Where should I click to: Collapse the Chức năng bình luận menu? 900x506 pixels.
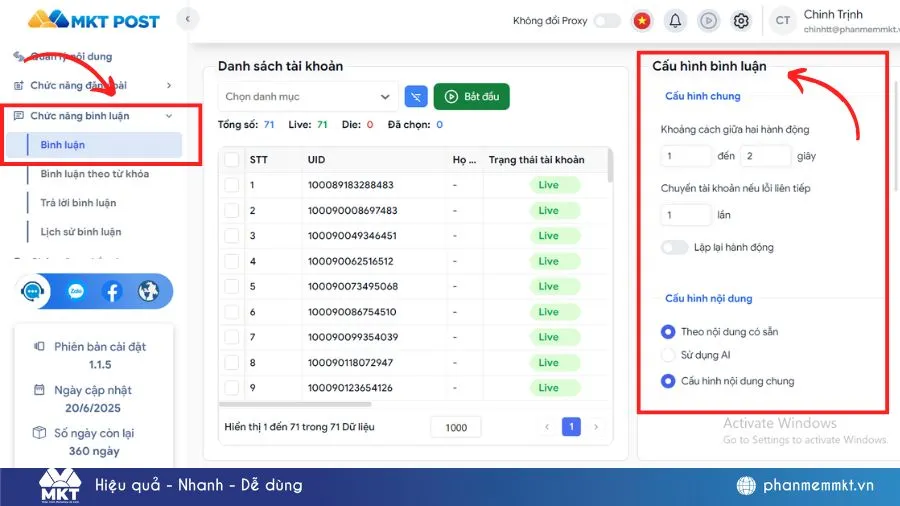[169, 116]
